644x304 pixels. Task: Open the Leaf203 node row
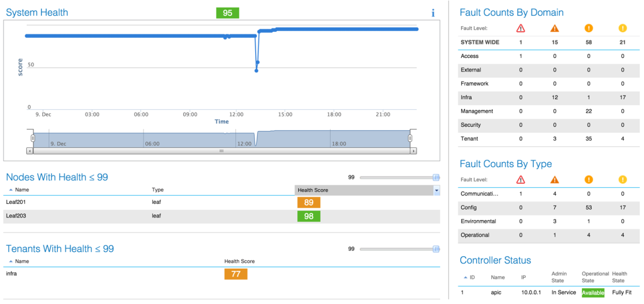221,216
